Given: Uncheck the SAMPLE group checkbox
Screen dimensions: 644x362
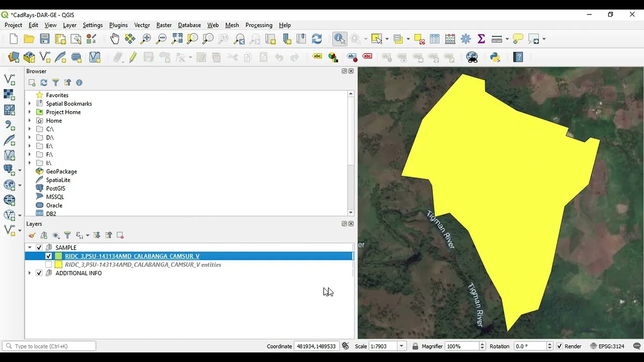Looking at the screenshot, I should pyautogui.click(x=39, y=247).
